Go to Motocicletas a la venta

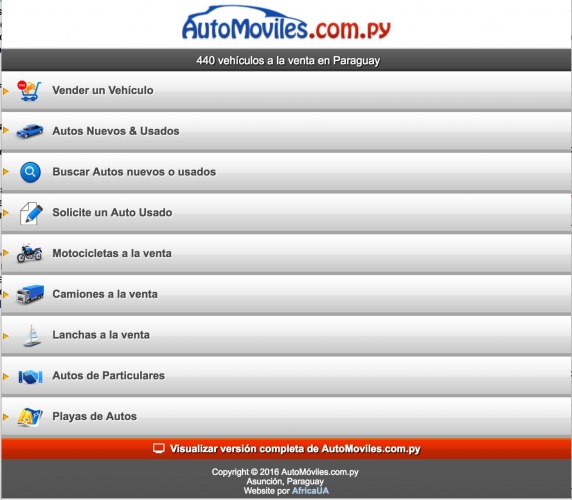(286, 254)
